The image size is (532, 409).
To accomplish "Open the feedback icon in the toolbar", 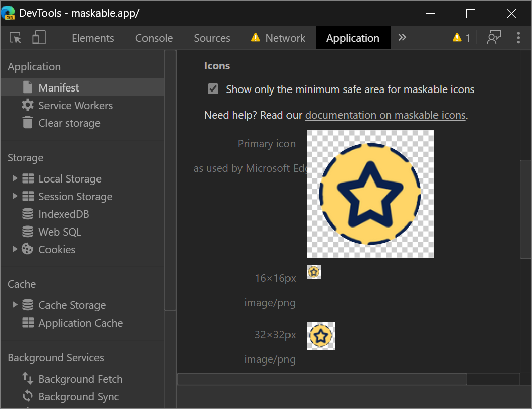I will click(493, 38).
